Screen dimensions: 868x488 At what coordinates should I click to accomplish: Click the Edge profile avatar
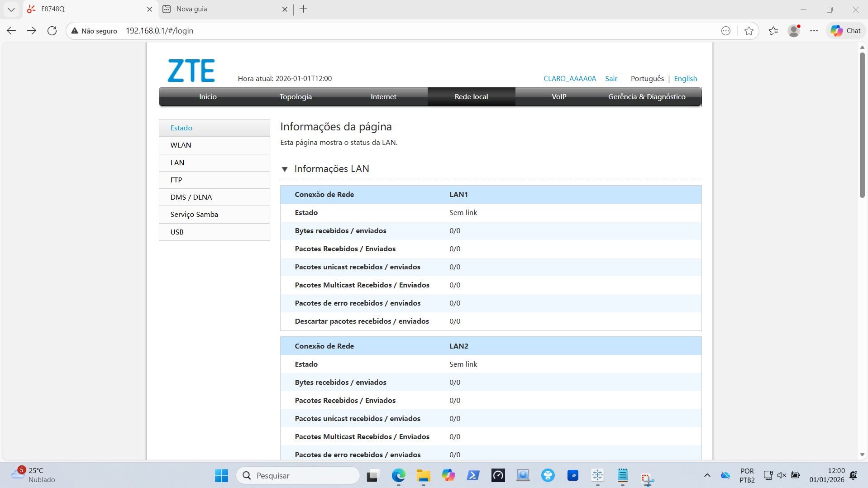coord(794,31)
